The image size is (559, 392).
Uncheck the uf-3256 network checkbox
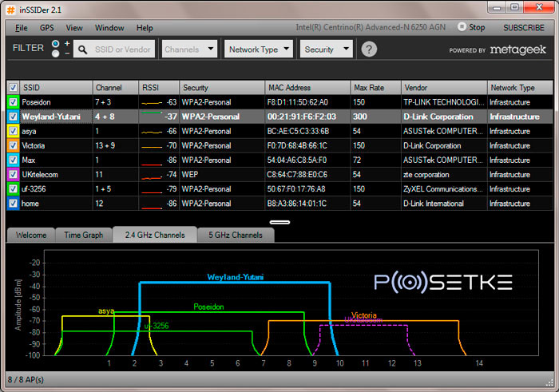click(x=13, y=189)
